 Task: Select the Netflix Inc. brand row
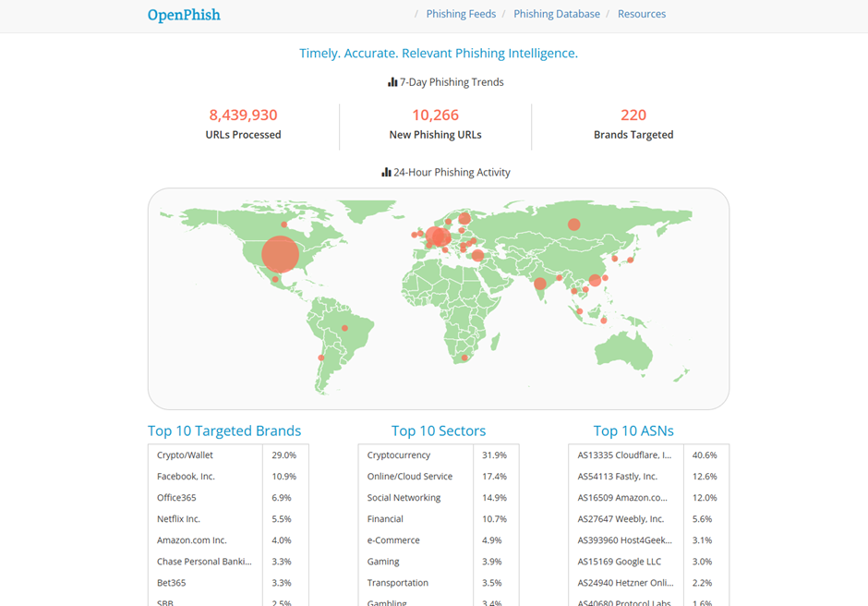tap(228, 519)
